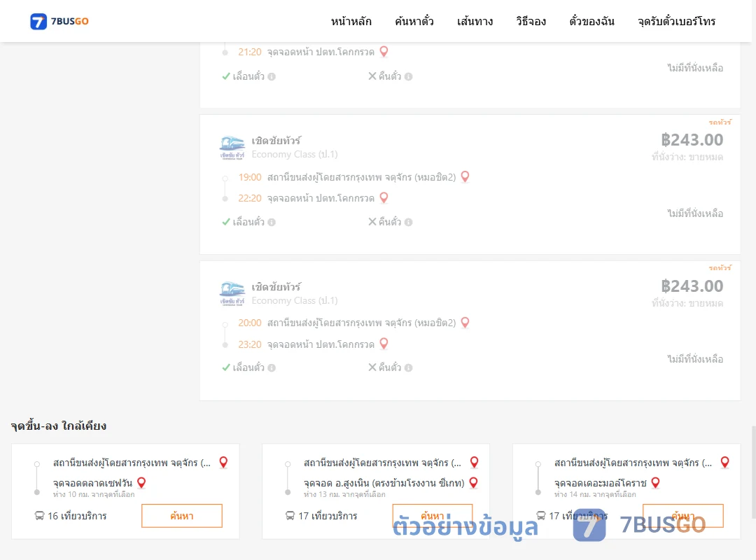Open the วิธีจอง menu item
This screenshot has width=756, height=560.
pos(531,21)
